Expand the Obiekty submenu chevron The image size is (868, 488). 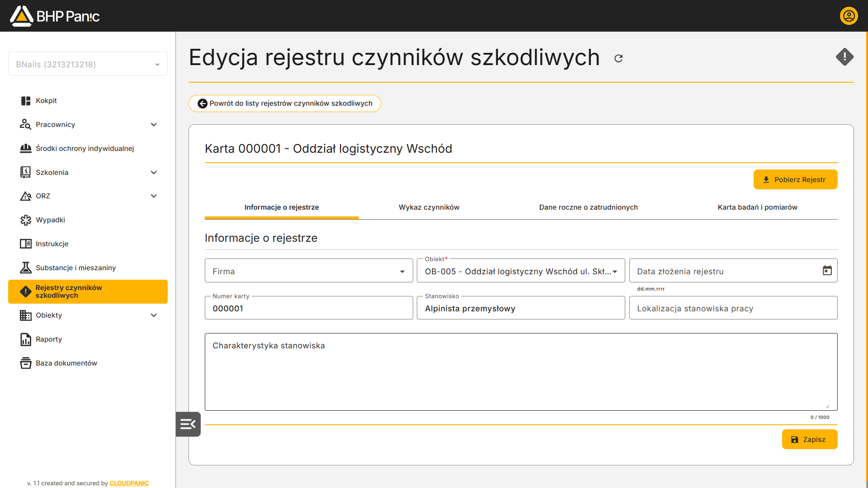click(x=154, y=315)
